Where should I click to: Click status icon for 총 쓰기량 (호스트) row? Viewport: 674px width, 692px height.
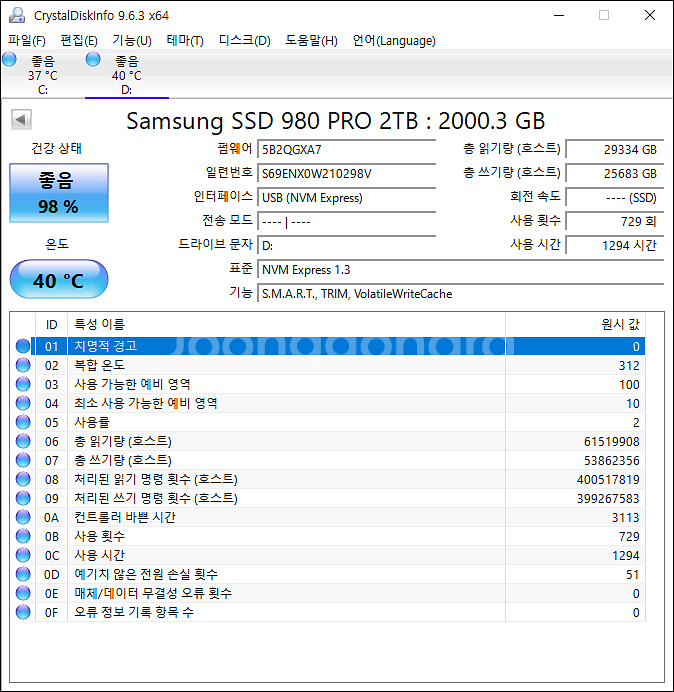(x=23, y=460)
